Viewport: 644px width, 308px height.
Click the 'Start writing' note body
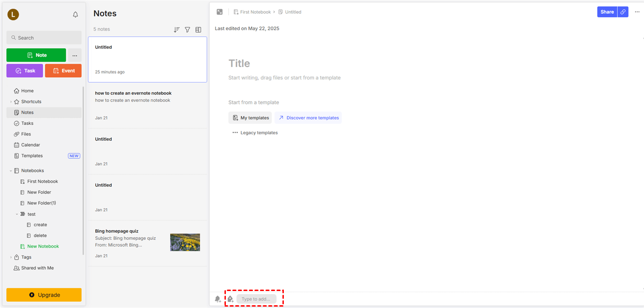coord(284,78)
